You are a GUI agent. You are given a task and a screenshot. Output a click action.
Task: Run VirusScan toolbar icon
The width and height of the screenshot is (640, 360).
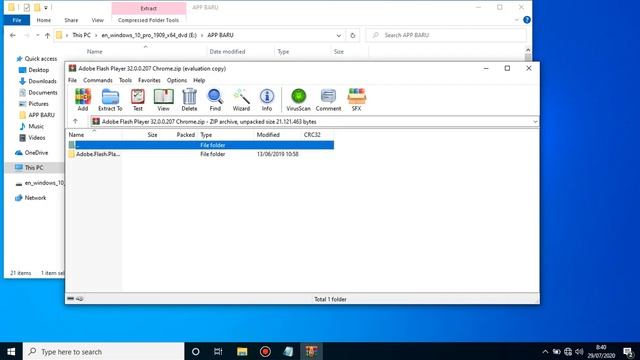pos(298,100)
